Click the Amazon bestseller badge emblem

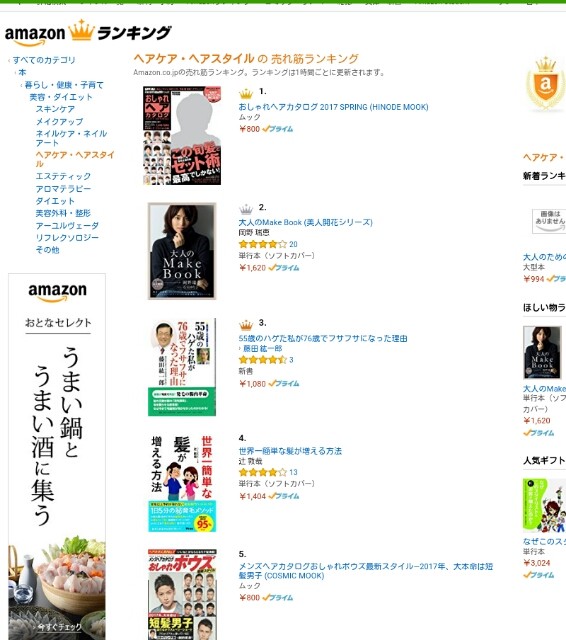click(546, 84)
